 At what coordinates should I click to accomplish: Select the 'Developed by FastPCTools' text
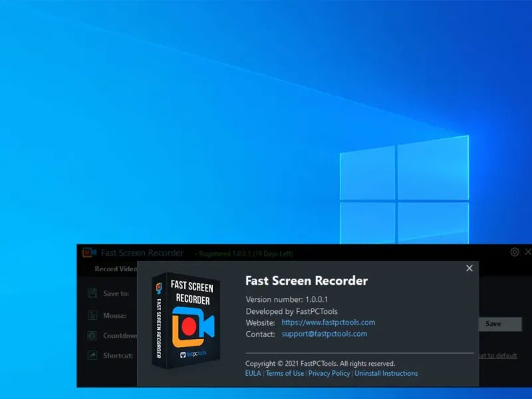(291, 311)
